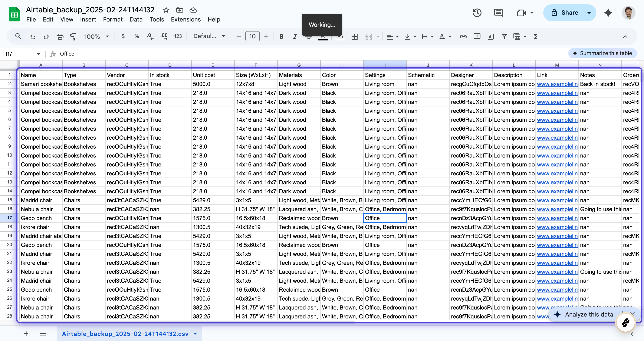Click the functions sigma icon
Image resolution: width=644 pixels, height=341 pixels.
tap(536, 37)
